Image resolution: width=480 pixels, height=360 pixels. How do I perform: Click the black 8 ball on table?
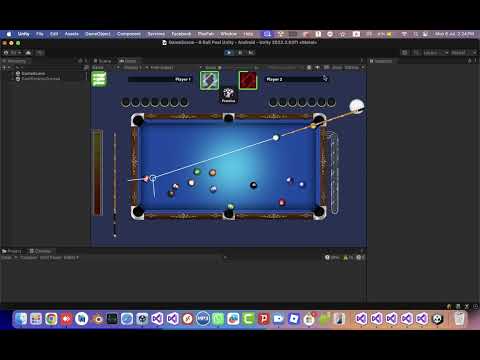[253, 185]
